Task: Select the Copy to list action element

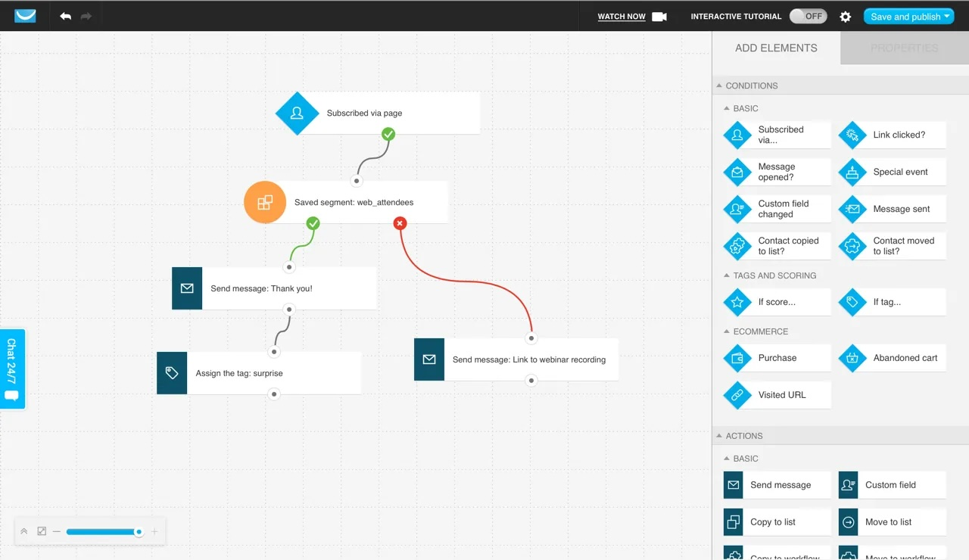Action: pos(777,522)
